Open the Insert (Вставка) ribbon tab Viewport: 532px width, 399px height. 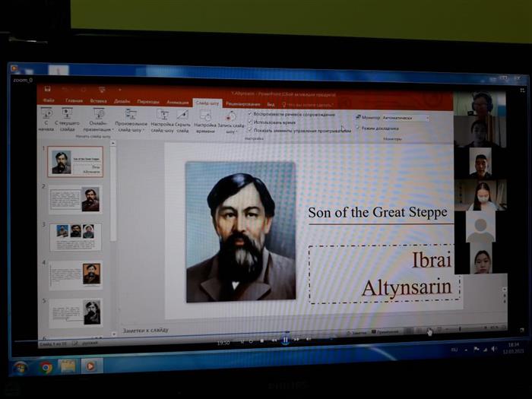tap(98, 101)
